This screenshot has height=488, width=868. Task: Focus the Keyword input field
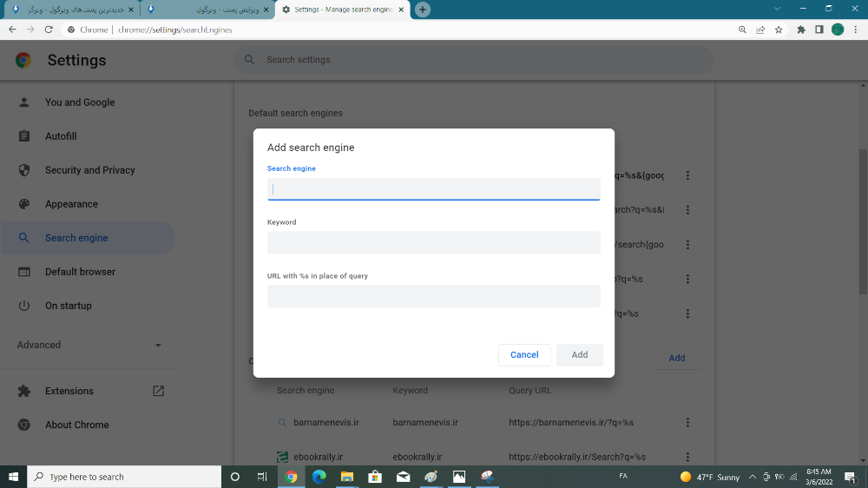(x=433, y=242)
